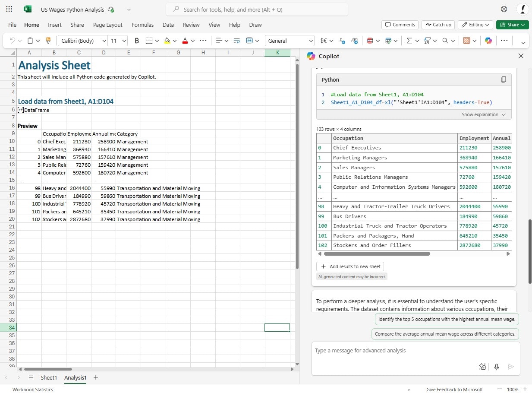
Task: Switch to the Page Layout tab
Action: click(108, 25)
